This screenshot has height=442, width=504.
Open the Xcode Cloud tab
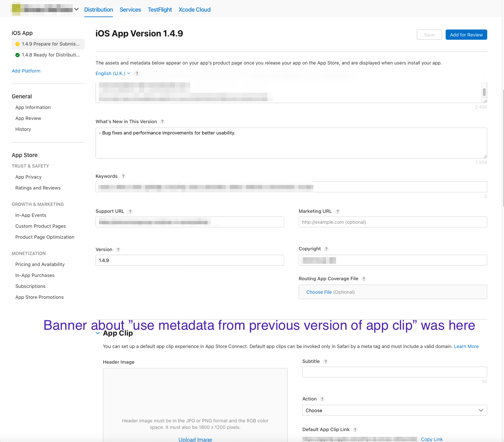click(194, 10)
